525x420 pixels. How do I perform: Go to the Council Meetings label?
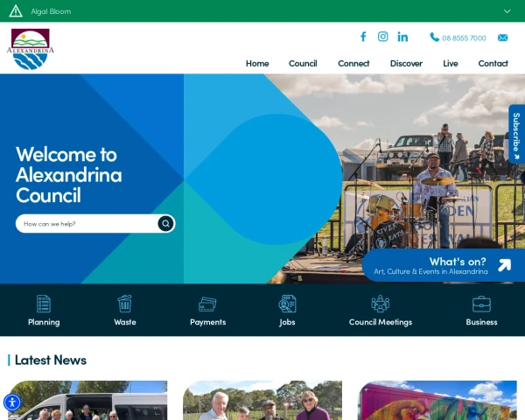coord(381,322)
